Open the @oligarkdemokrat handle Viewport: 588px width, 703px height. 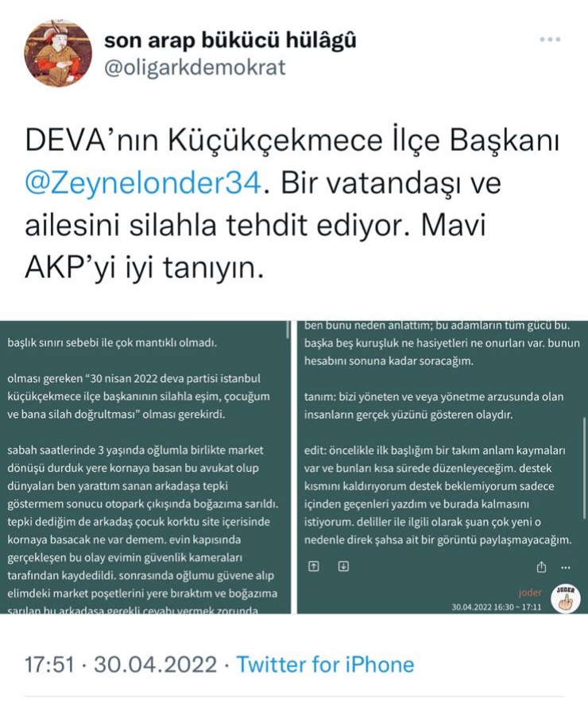coord(195,68)
